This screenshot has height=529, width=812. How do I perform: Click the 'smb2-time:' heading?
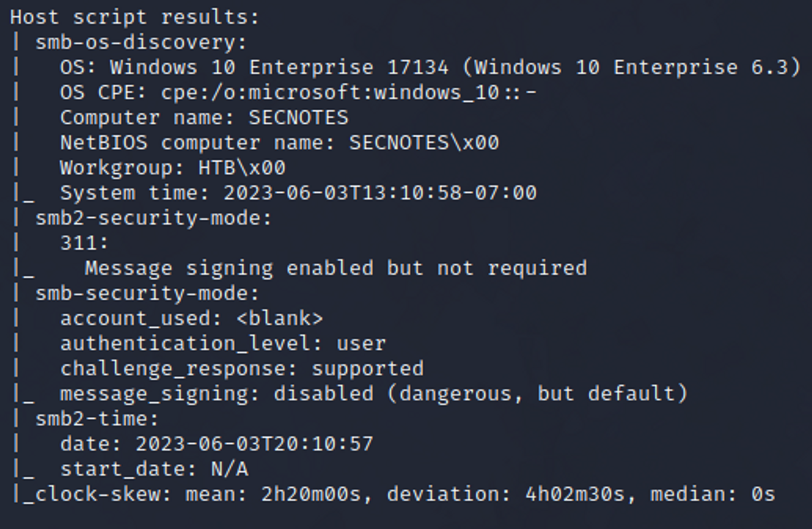97,419
